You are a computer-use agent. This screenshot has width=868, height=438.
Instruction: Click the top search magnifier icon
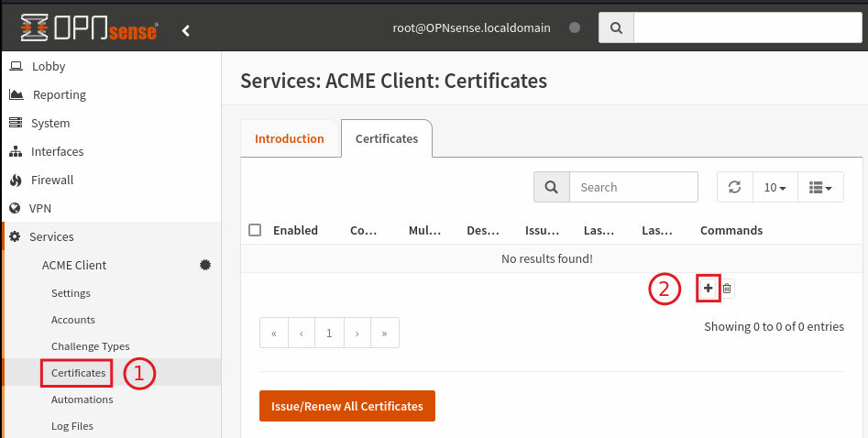click(x=616, y=27)
